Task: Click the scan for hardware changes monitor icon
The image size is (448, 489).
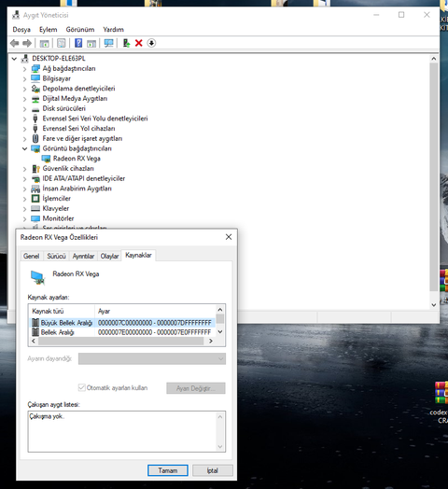Action: (x=108, y=43)
